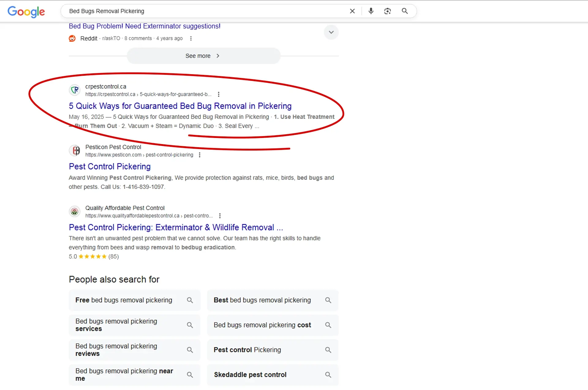The width and height of the screenshot is (588, 390).
Task: Open the Pest Control Pickering result title
Action: pos(110,166)
